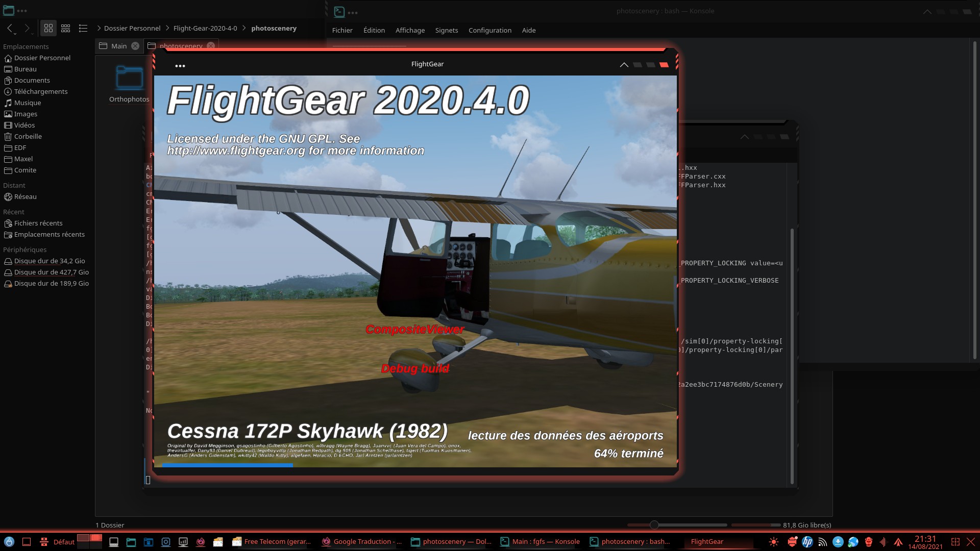Screen dimensions: 980x551
Task: Switch Dolphin to compact view mode
Action: point(66,28)
